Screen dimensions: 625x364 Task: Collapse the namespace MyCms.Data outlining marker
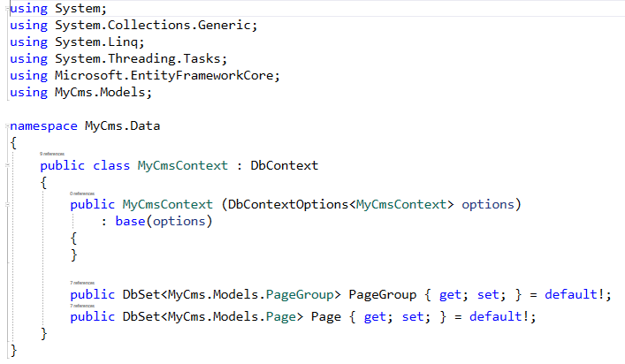point(4,126)
